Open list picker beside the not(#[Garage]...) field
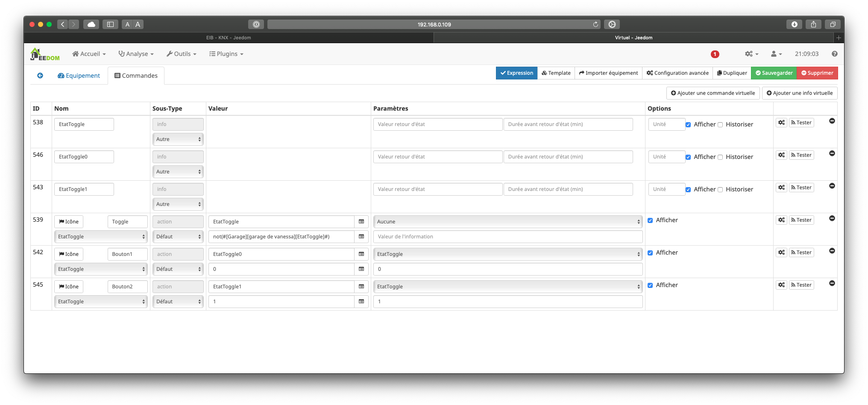Image resolution: width=868 pixels, height=405 pixels. pyautogui.click(x=361, y=237)
